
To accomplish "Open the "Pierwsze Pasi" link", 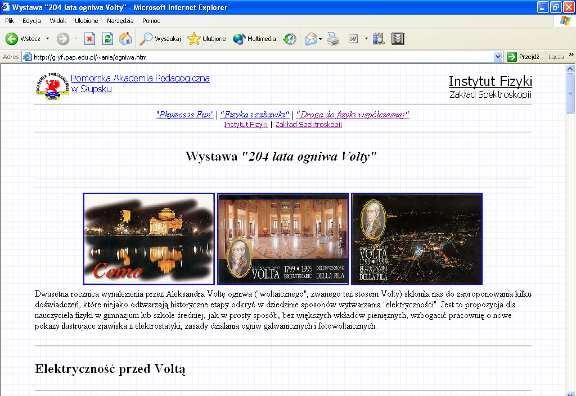I will click(185, 115).
